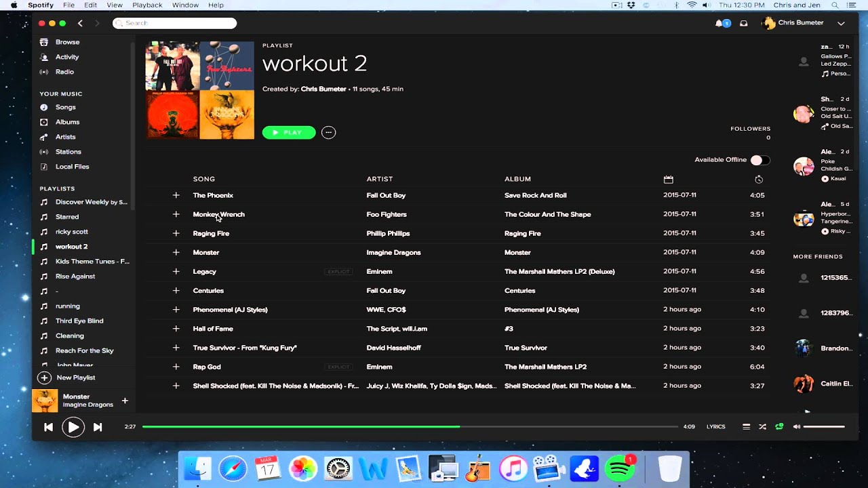The width and height of the screenshot is (868, 488).
Task: Open Fall Out Boy artist for The Phoenix
Action: coord(386,195)
